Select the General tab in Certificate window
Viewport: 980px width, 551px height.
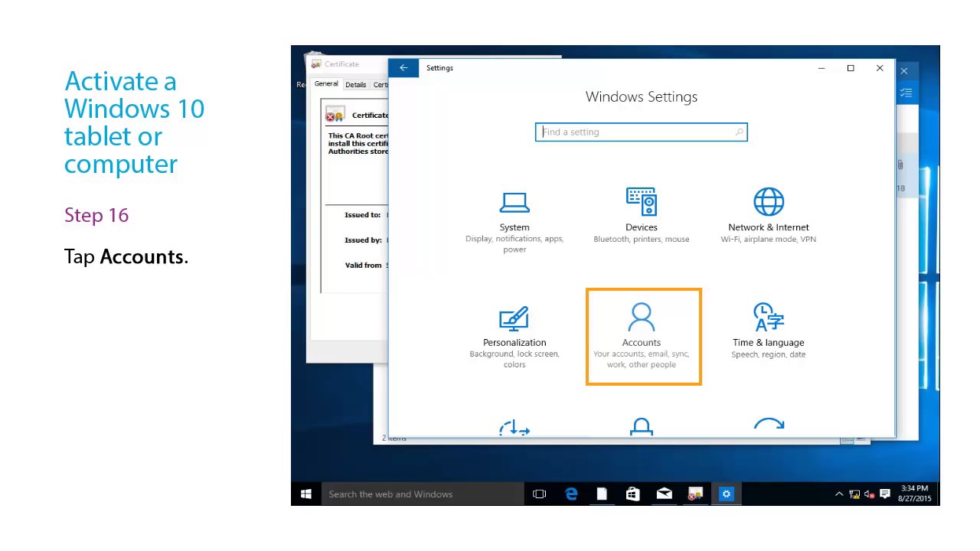click(326, 84)
